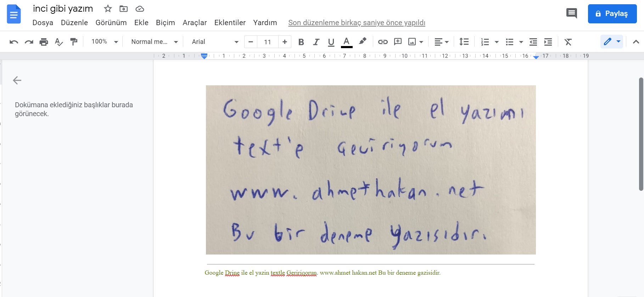644x297 pixels.
Task: Click the misspelled word 'Drine'
Action: [232, 273]
